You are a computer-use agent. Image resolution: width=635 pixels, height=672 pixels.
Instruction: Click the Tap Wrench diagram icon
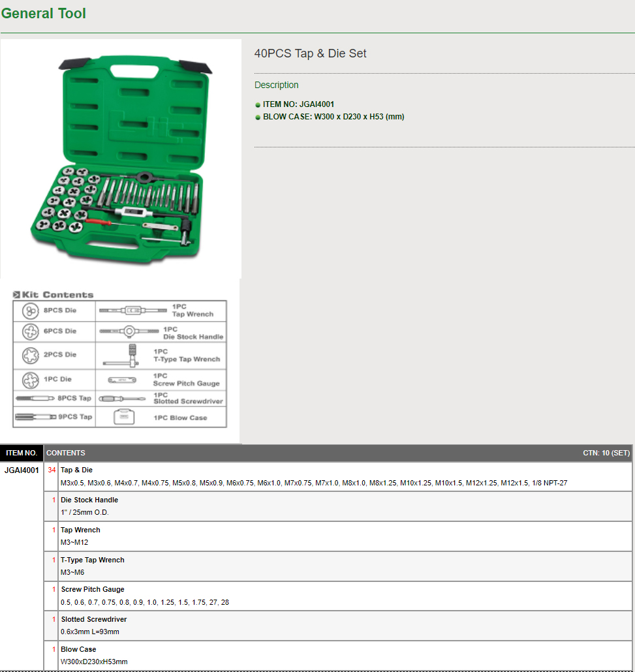pyautogui.click(x=133, y=311)
